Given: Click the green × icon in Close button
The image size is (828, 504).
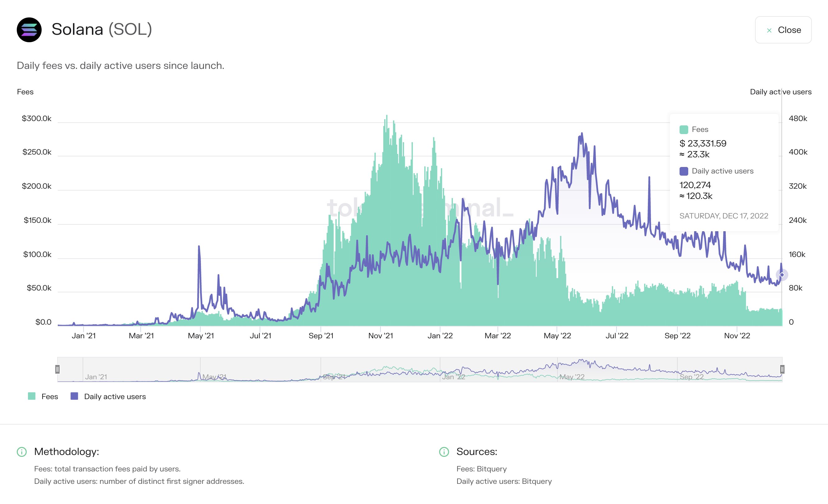Looking at the screenshot, I should click(x=770, y=30).
